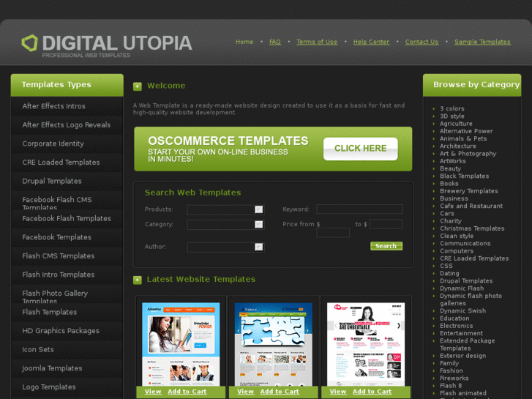This screenshot has width=532, height=399.
Task: Open Flash Photo Gallery Templates
Action: pyautogui.click(x=55, y=297)
